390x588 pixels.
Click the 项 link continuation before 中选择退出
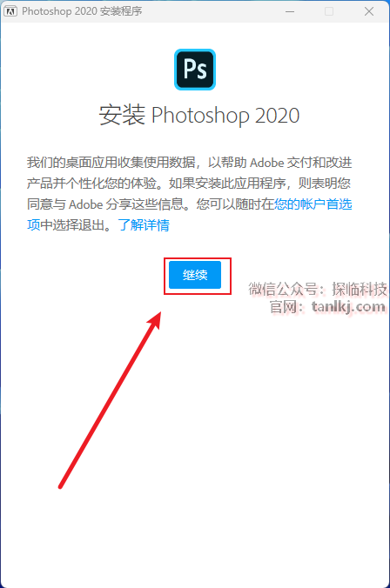(x=33, y=225)
